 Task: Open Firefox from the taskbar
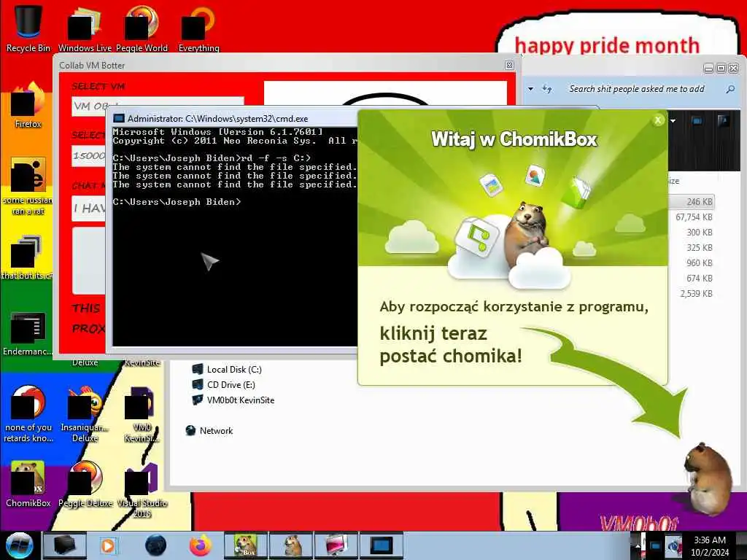[x=201, y=545]
